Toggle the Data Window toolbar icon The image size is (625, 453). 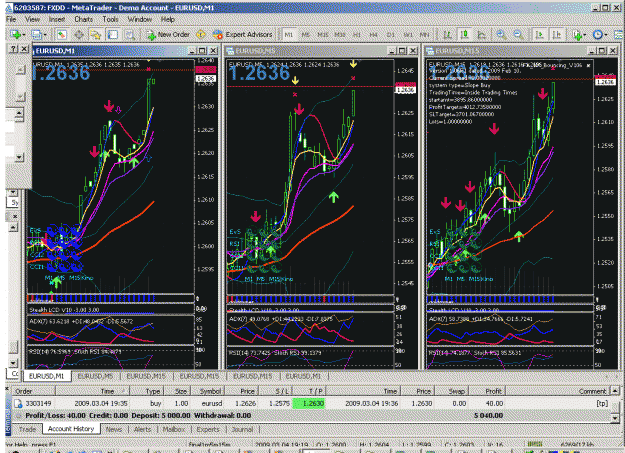(x=79, y=35)
